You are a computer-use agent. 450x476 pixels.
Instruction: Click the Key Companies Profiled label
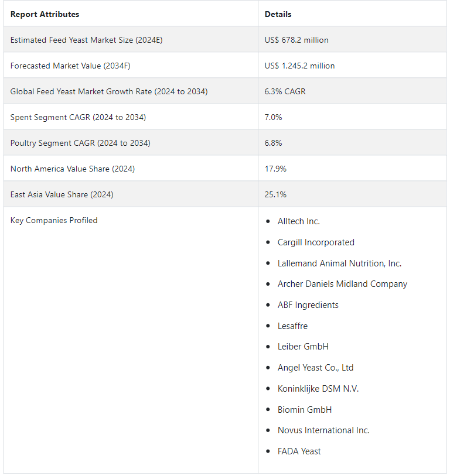[54, 220]
